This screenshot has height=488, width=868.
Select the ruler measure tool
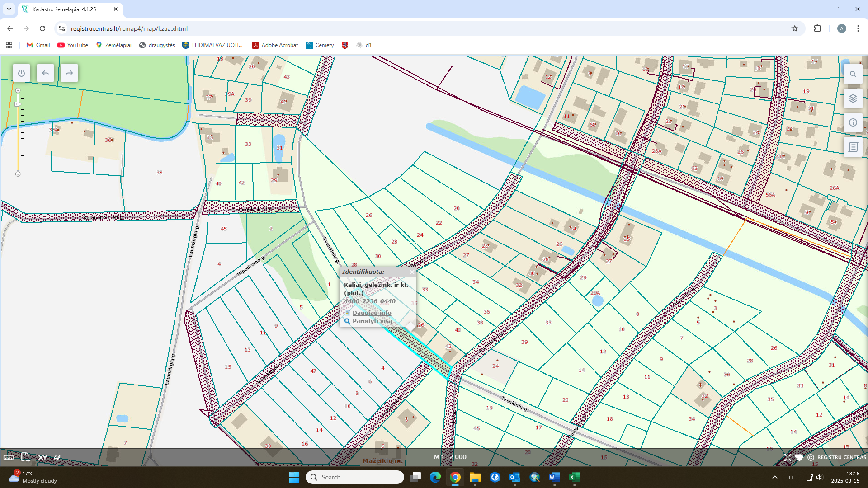pos(9,457)
